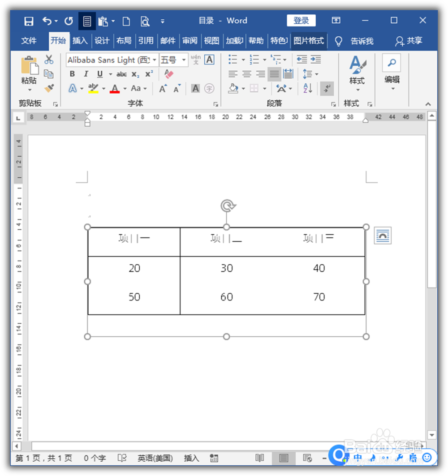Clear all formatting with the eraser icon

pyautogui.click(x=168, y=74)
